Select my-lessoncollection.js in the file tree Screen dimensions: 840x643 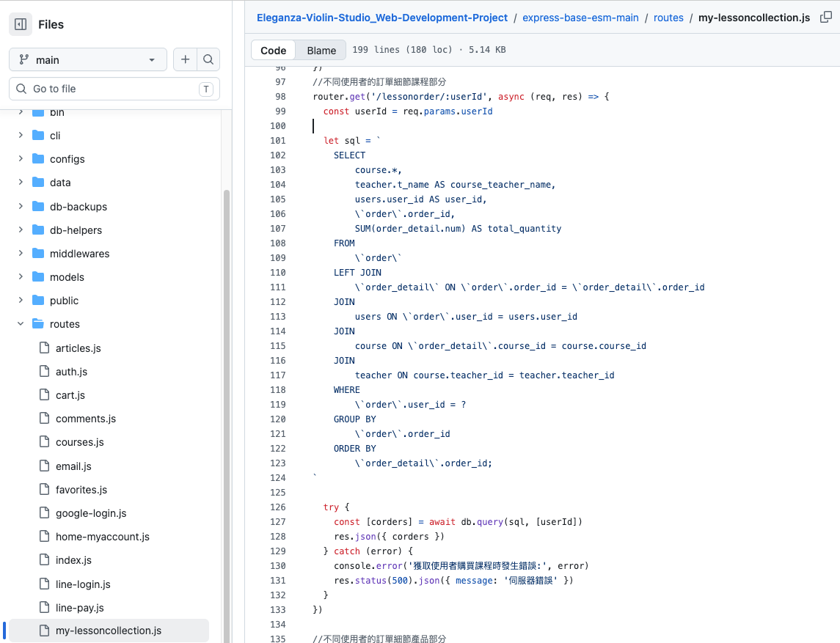tap(109, 631)
